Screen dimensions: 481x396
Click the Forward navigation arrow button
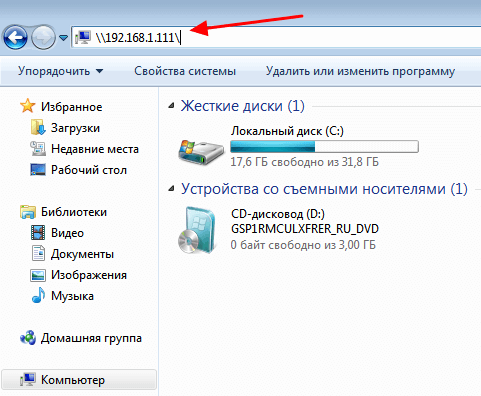pyautogui.click(x=43, y=37)
